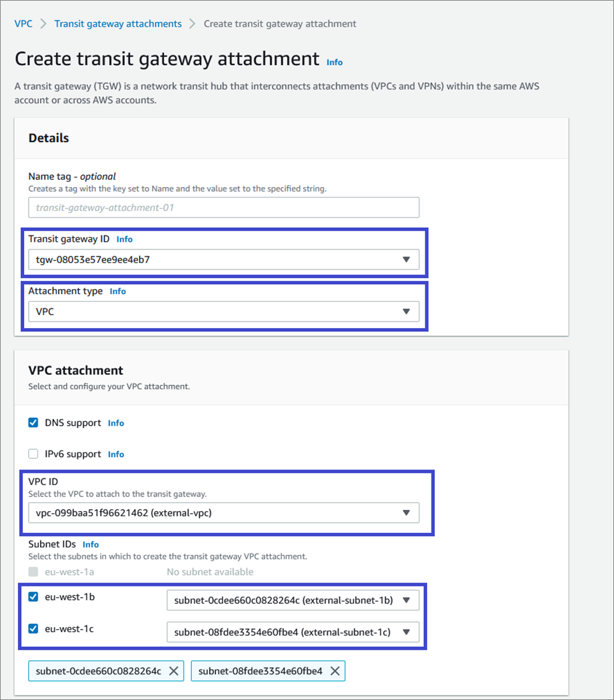Click the Name tag input field
This screenshot has width=614, height=700.
pyautogui.click(x=224, y=207)
